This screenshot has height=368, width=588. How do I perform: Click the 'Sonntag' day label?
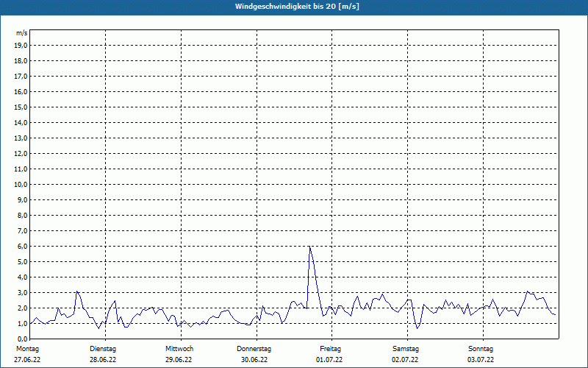click(481, 349)
